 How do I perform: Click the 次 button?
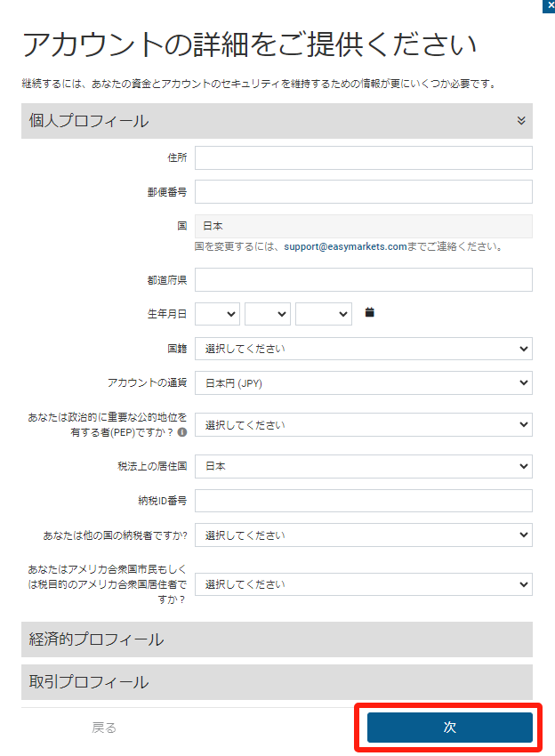coord(450,727)
